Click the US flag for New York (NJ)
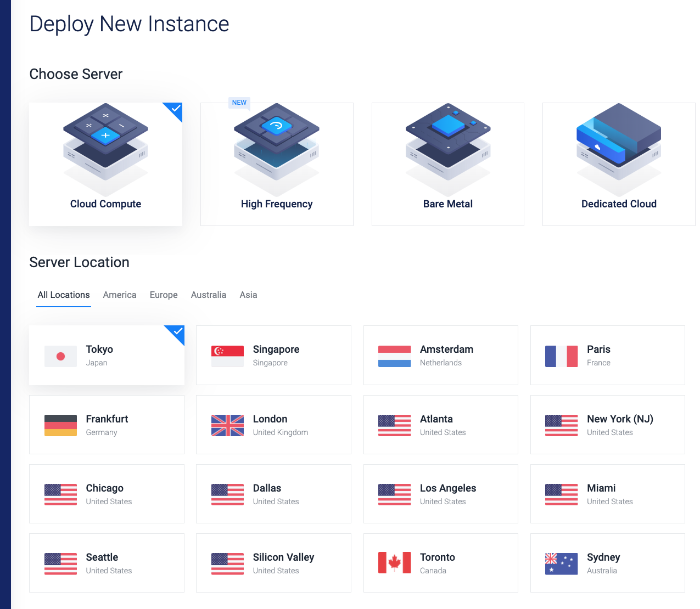The height and width of the screenshot is (609, 700). point(561,426)
